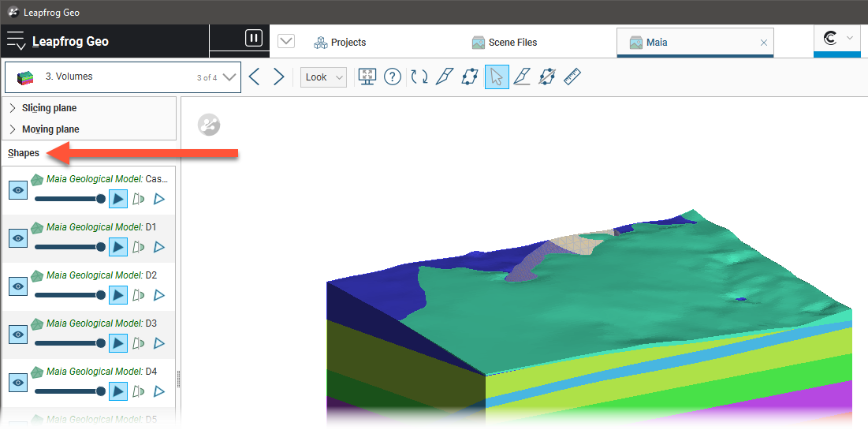Toggle visibility of the D1 volume
Image resolution: width=868 pixels, height=430 pixels.
tap(18, 238)
